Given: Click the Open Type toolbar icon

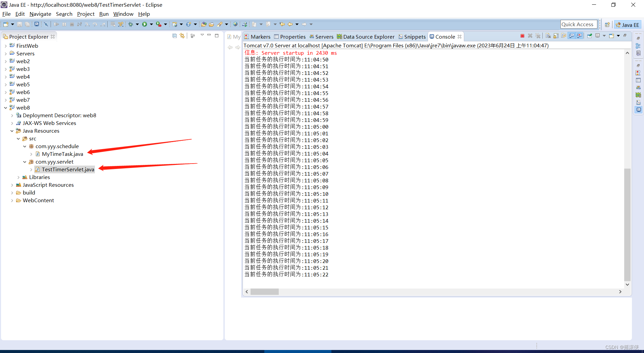Looking at the screenshot, I should [x=204, y=24].
